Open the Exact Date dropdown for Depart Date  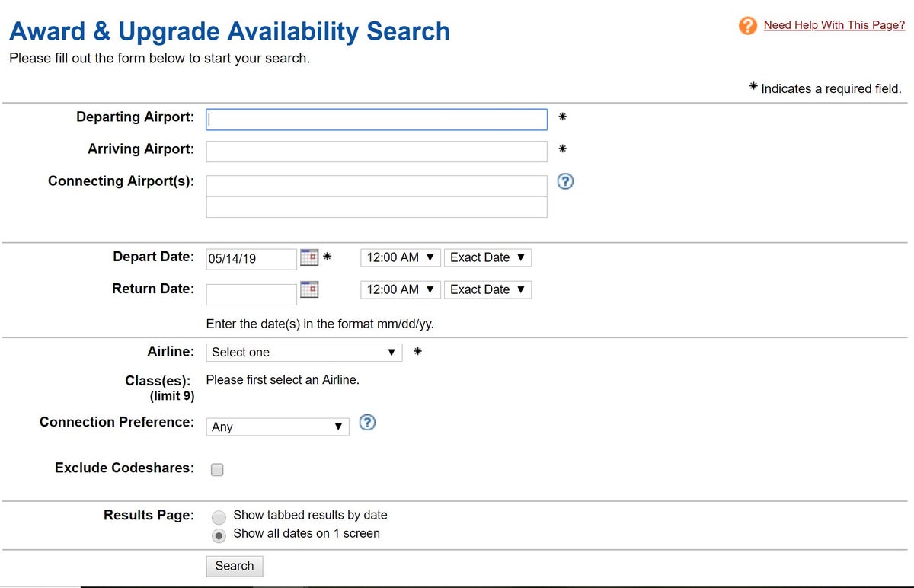click(x=487, y=257)
